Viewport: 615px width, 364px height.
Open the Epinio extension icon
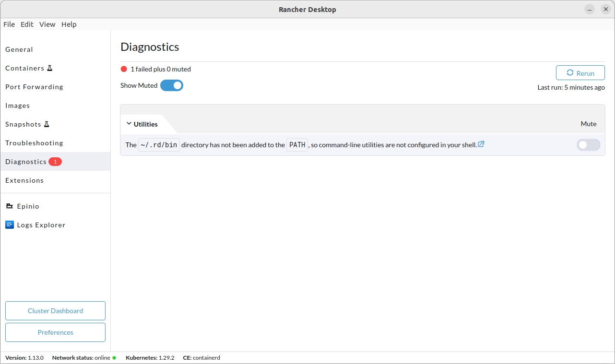(x=10, y=206)
